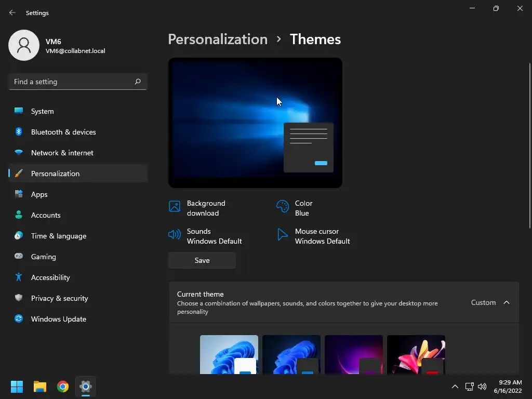Screen dimensions: 532x399
Task: Go to Personalization via the breadcrumb
Action: (x=218, y=39)
